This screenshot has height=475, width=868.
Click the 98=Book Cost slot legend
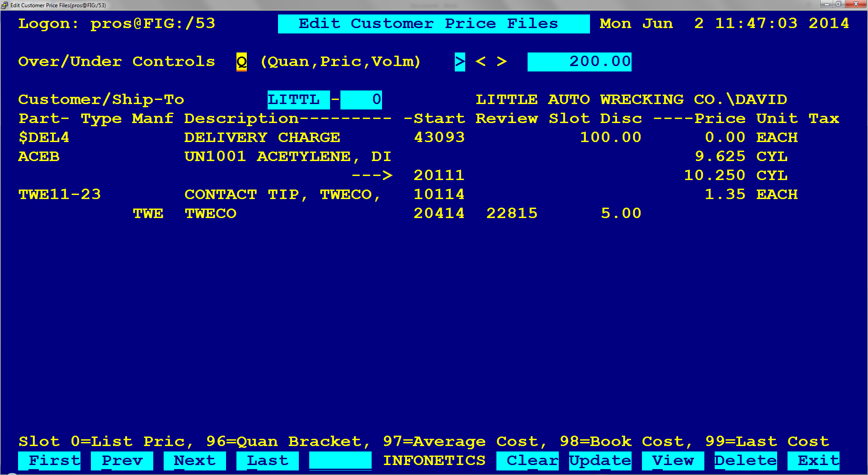626,442
